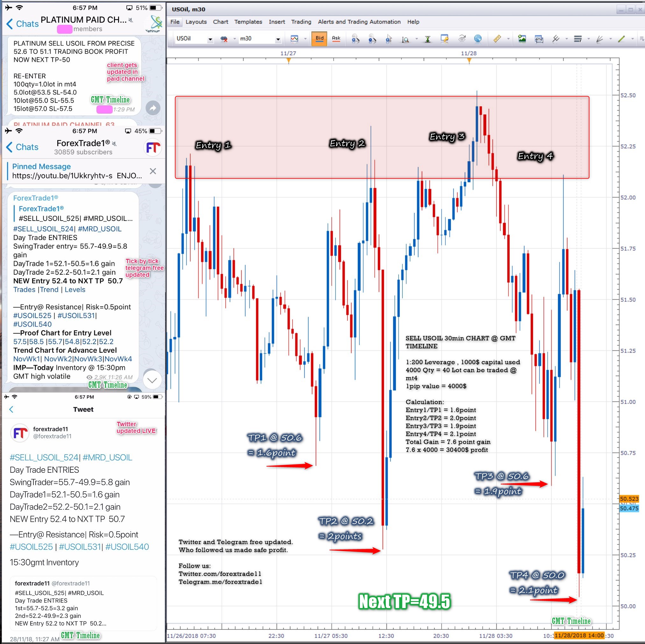
Task: Click the forward arrow on Platinum message
Action: click(153, 108)
